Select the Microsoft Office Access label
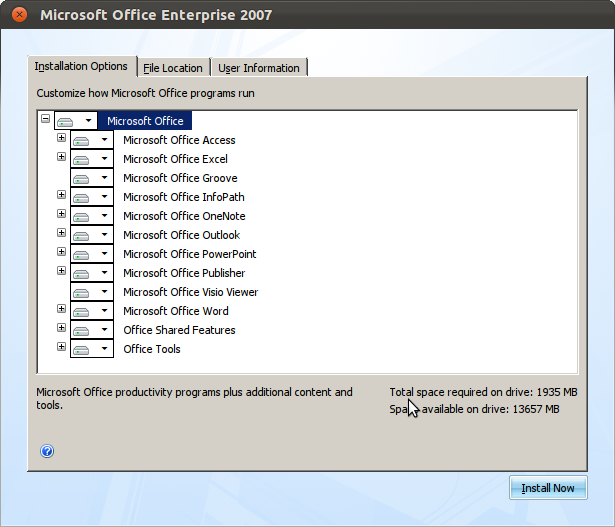This screenshot has width=615, height=527. [x=179, y=140]
